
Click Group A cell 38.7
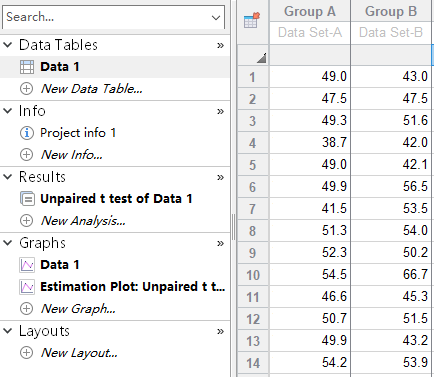(310, 143)
